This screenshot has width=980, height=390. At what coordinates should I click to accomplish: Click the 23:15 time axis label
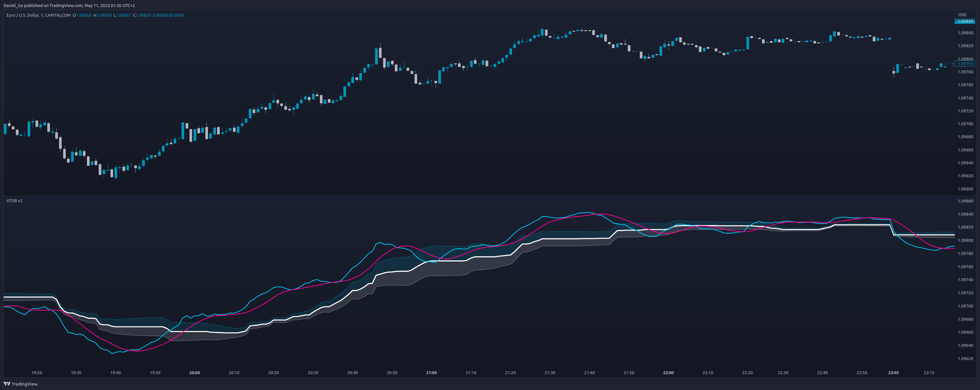[929, 373]
